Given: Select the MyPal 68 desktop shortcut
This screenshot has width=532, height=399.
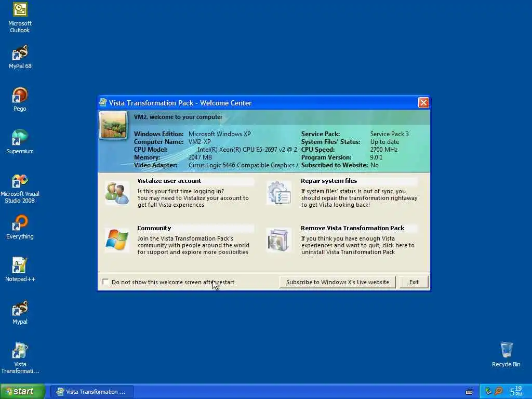Looking at the screenshot, I should coord(20,57).
